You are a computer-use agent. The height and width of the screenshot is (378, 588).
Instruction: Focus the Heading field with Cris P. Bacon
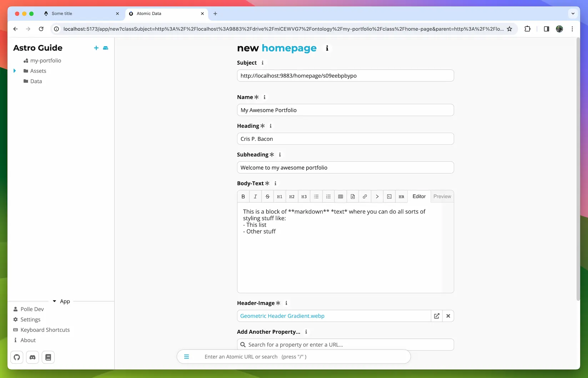pos(345,139)
